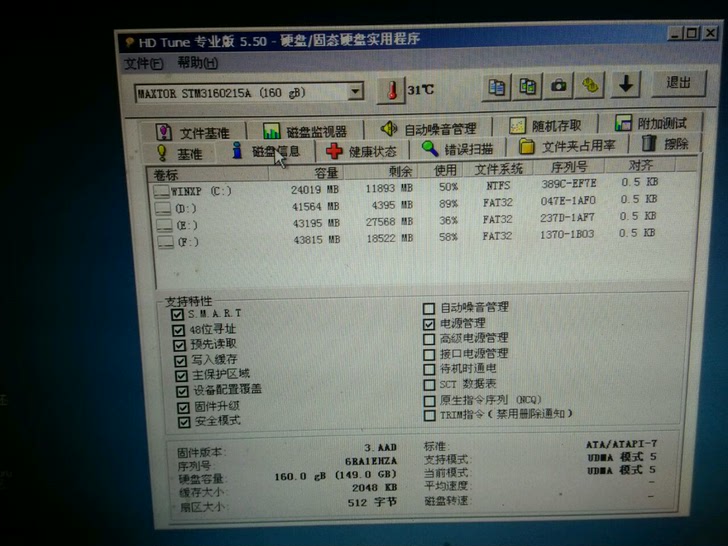The height and width of the screenshot is (546, 728).
Task: Switch to 文件夹占用率 tab
Action: (567, 146)
